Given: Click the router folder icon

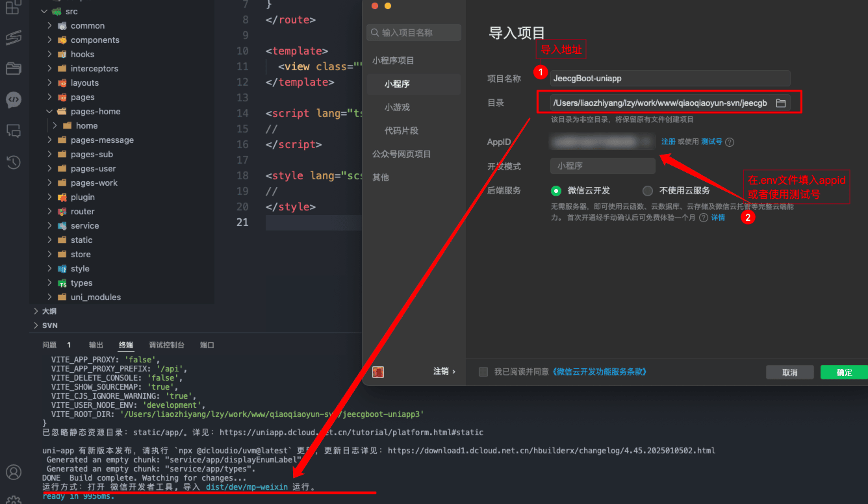Looking at the screenshot, I should [x=62, y=212].
